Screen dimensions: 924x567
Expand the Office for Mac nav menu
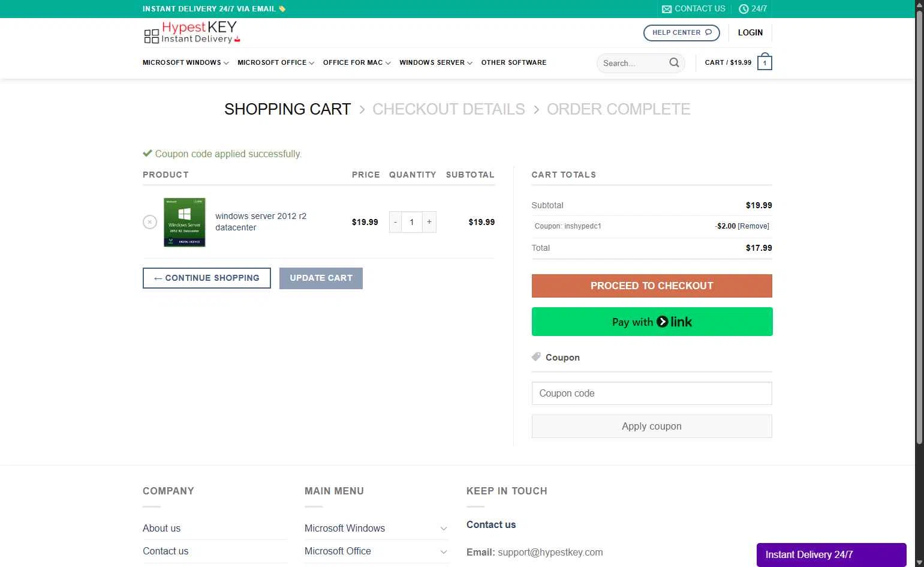tap(357, 62)
